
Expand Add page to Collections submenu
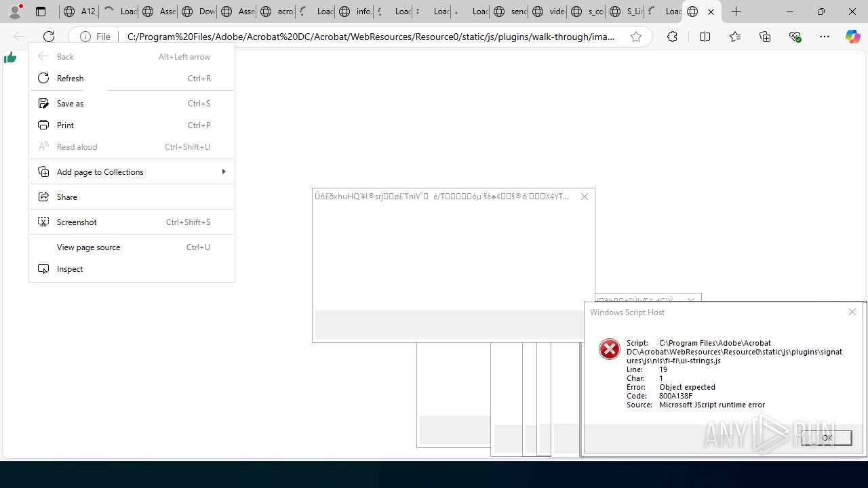coord(132,172)
